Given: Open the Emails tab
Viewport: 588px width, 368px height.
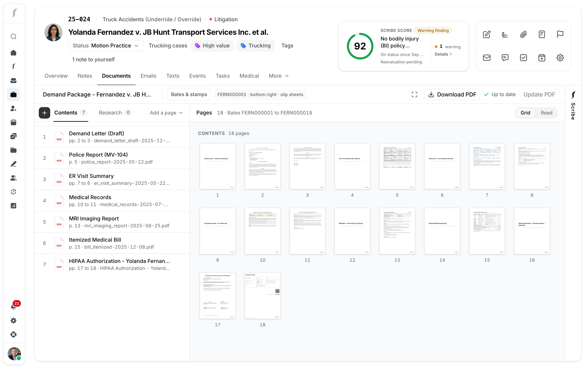Looking at the screenshot, I should (148, 76).
